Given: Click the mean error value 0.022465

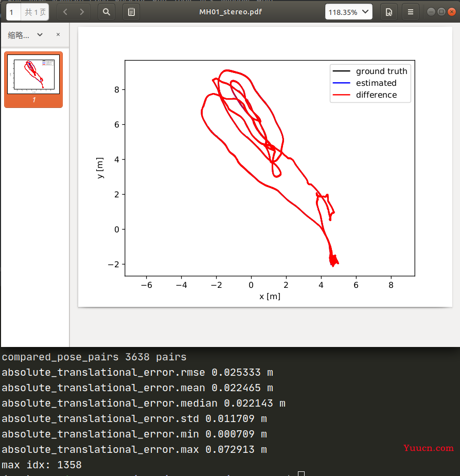Looking at the screenshot, I should (236, 388).
